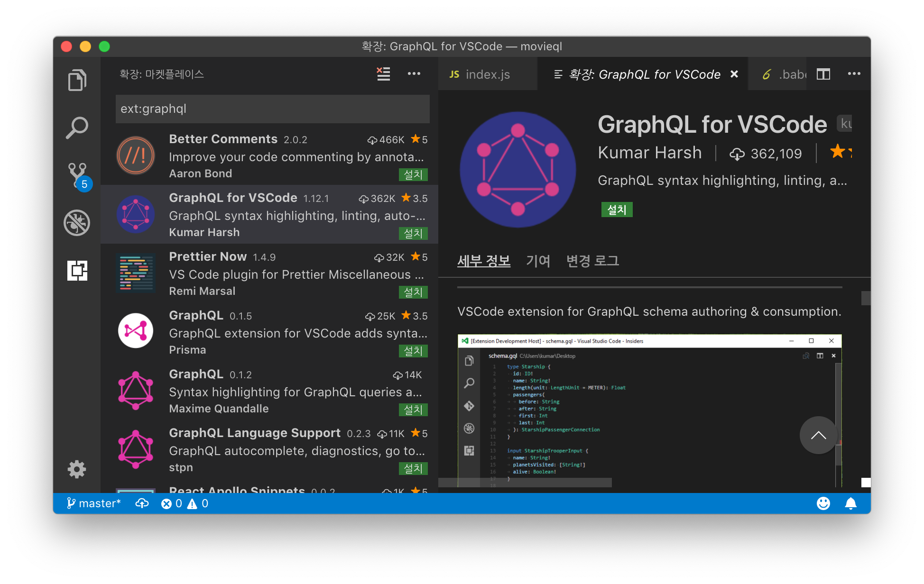Open editor more actions ellipsis menu
Image resolution: width=924 pixels, height=584 pixels.
(x=854, y=74)
